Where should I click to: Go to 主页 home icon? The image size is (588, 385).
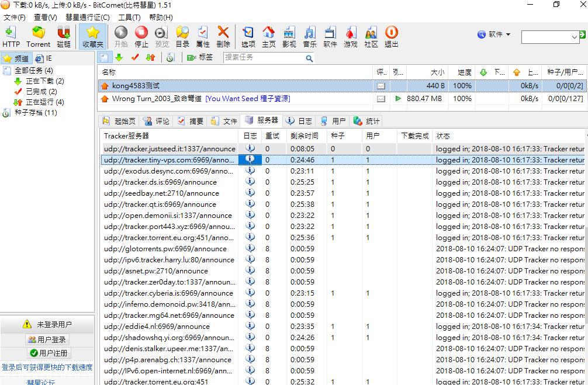[x=268, y=36]
